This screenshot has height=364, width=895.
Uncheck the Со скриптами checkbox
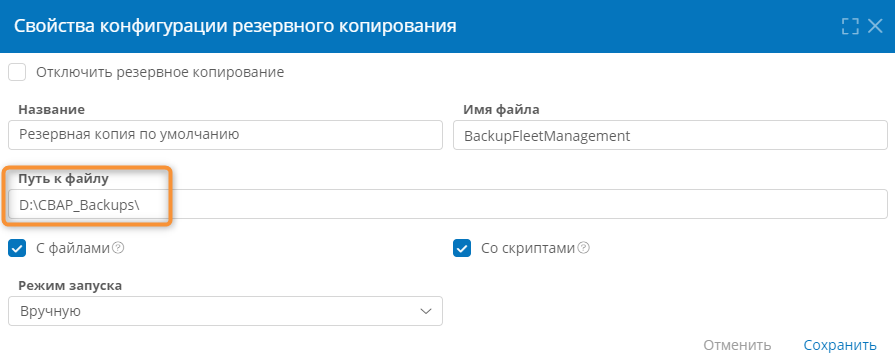(x=462, y=248)
